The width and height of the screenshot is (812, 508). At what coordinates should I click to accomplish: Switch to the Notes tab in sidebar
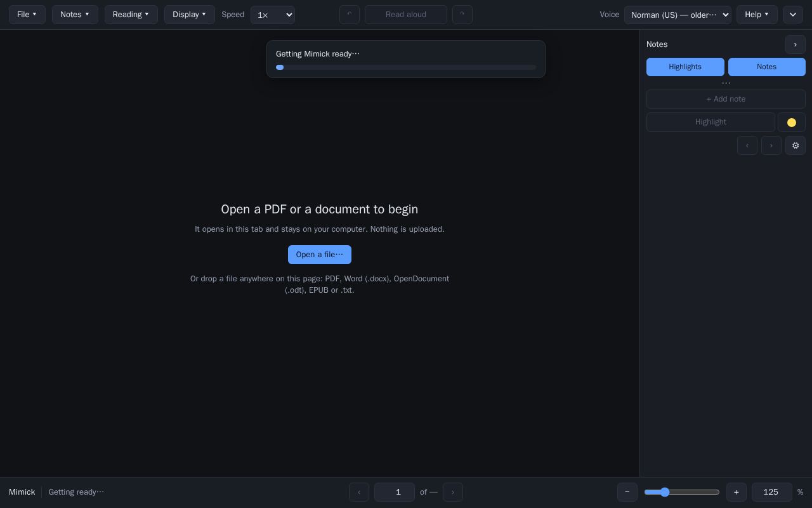[767, 67]
